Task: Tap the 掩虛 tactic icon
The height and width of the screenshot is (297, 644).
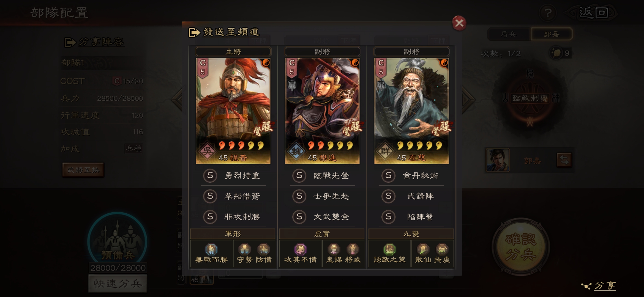Action: pyautogui.click(x=442, y=249)
